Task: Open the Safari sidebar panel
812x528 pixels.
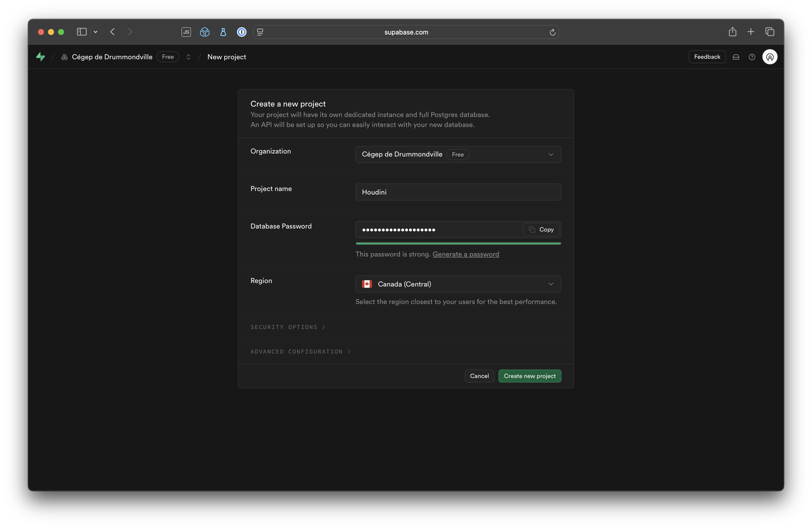Action: click(81, 32)
